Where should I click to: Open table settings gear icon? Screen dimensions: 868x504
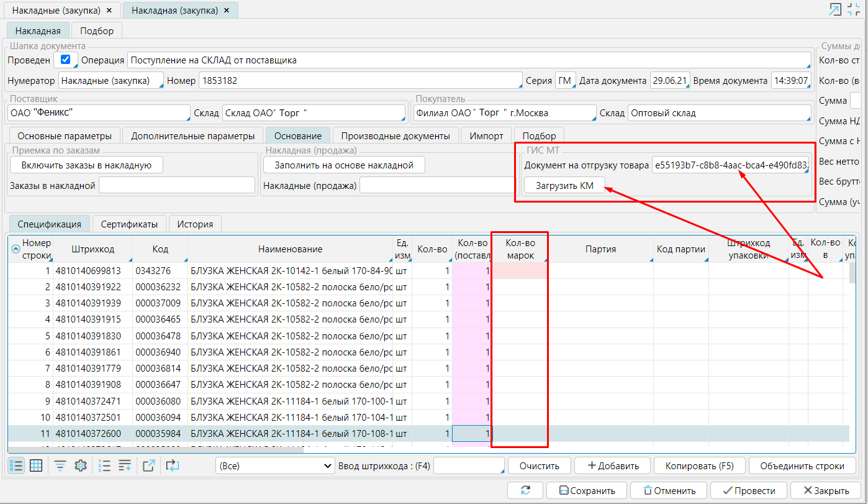pos(80,465)
